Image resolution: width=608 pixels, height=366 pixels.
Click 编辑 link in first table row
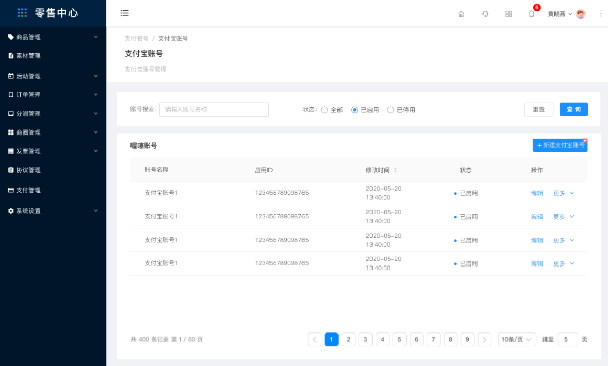click(x=537, y=193)
